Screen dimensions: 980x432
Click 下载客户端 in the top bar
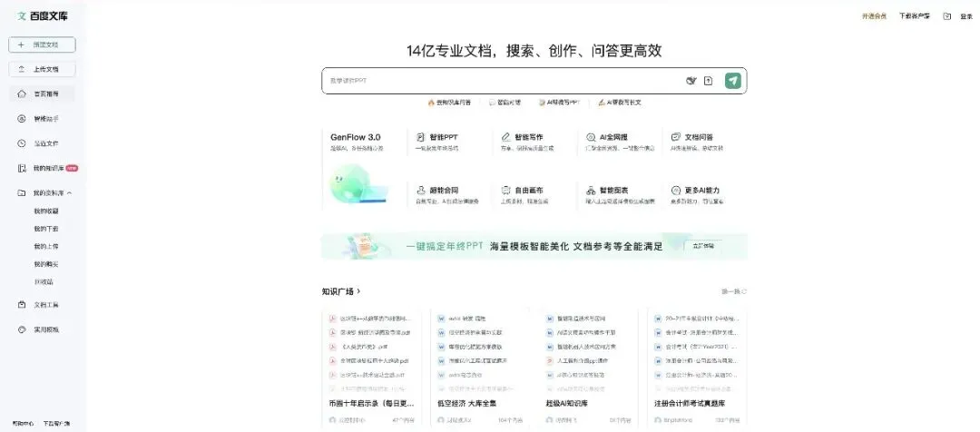click(x=915, y=16)
